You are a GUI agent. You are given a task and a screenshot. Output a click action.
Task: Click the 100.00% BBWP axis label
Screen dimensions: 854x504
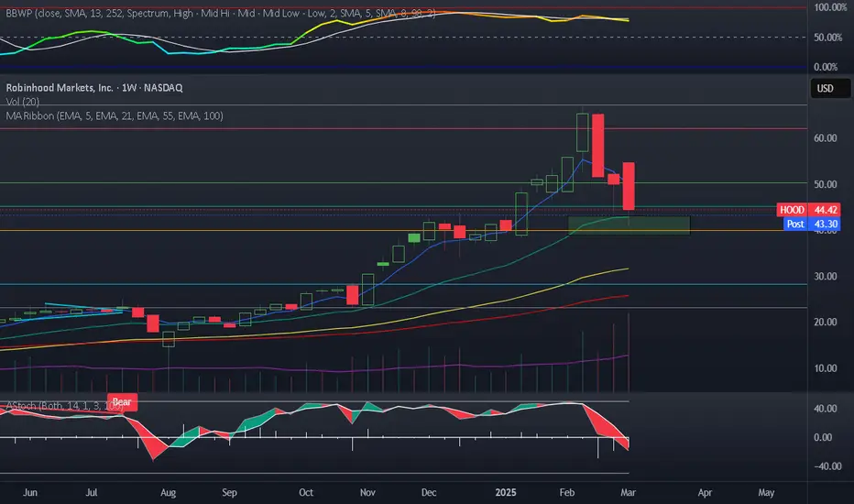(830, 7)
